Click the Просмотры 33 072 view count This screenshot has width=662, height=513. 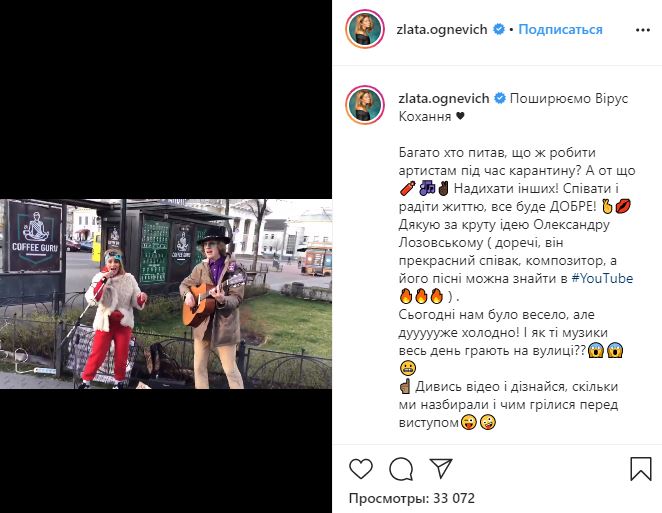click(412, 498)
